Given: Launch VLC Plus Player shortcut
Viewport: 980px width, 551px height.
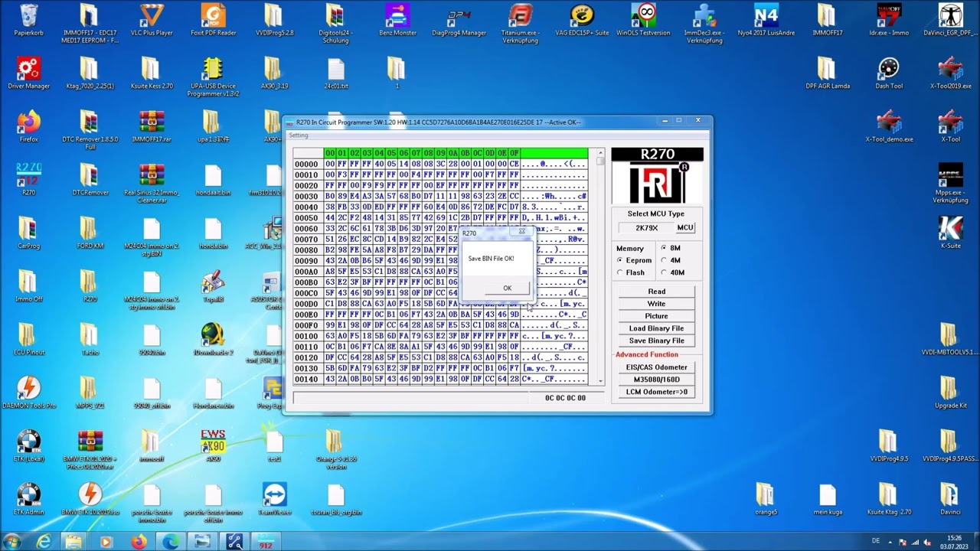Looking at the screenshot, I should pyautogui.click(x=152, y=21).
